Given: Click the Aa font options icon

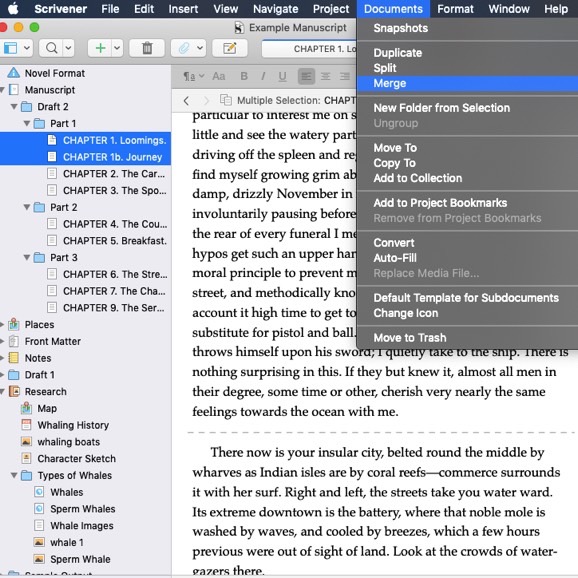Looking at the screenshot, I should point(219,76).
